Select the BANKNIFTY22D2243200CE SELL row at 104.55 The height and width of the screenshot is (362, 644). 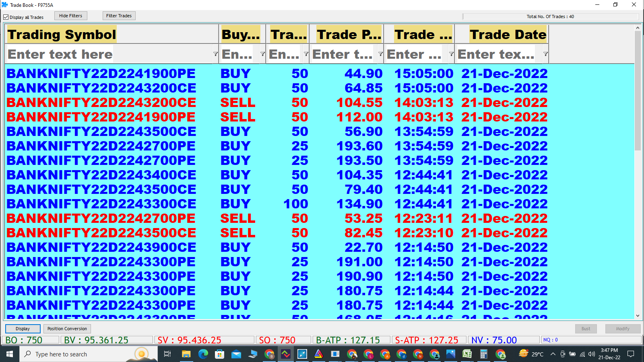tap(278, 103)
